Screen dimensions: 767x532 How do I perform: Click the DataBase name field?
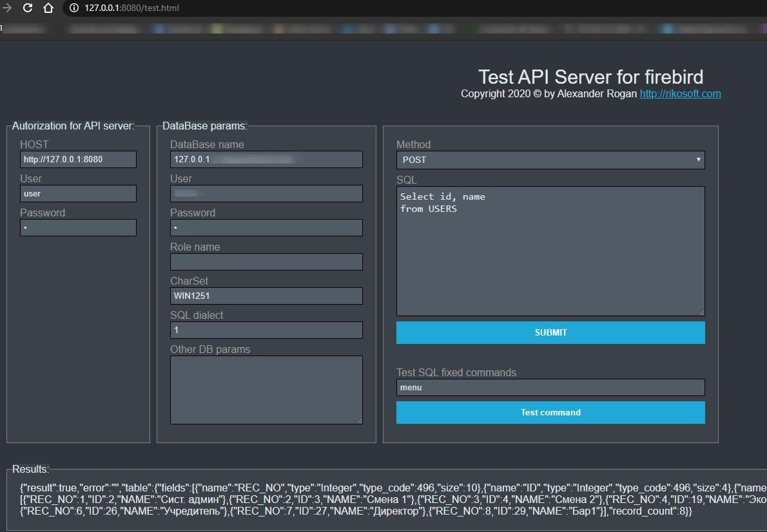pyautogui.click(x=266, y=159)
